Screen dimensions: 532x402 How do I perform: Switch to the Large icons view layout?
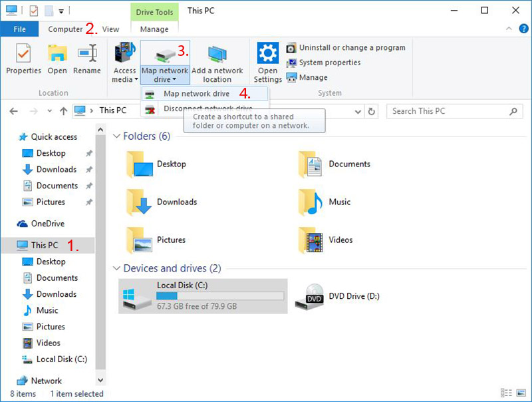point(521,393)
